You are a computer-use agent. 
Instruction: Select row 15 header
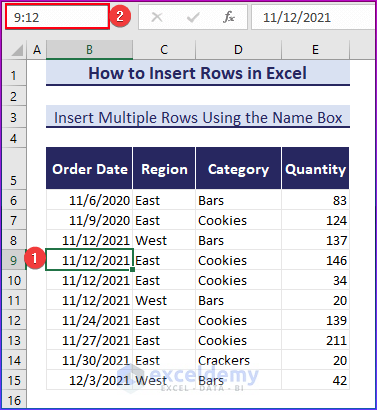(x=14, y=380)
